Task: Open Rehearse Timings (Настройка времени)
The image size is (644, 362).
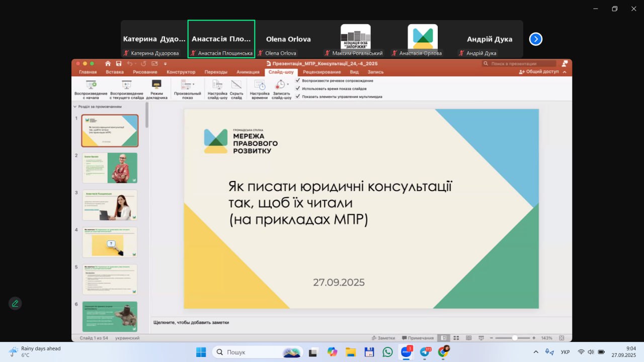Action: coord(260,89)
